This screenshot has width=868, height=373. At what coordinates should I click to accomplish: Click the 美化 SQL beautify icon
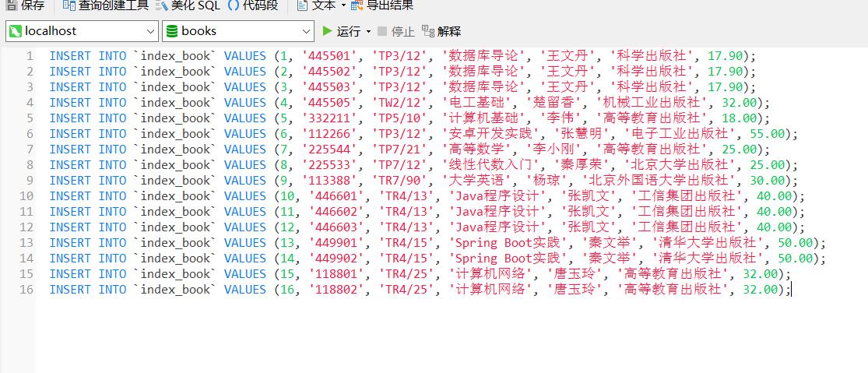click(x=162, y=5)
